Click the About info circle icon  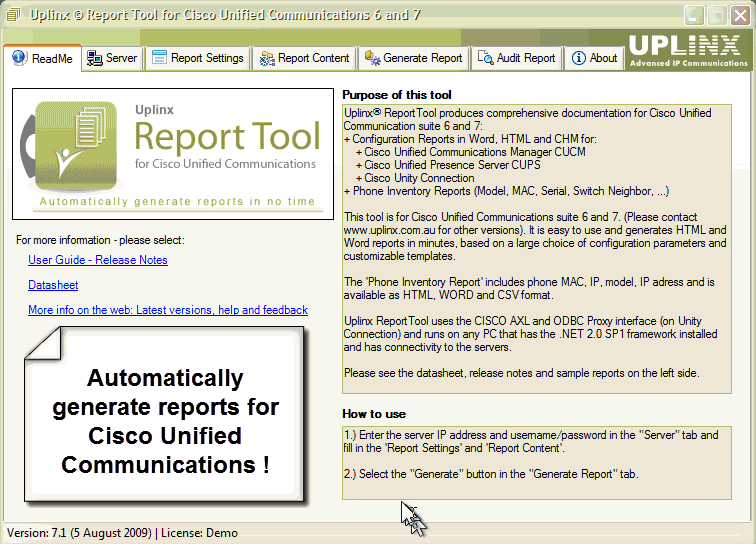(579, 58)
